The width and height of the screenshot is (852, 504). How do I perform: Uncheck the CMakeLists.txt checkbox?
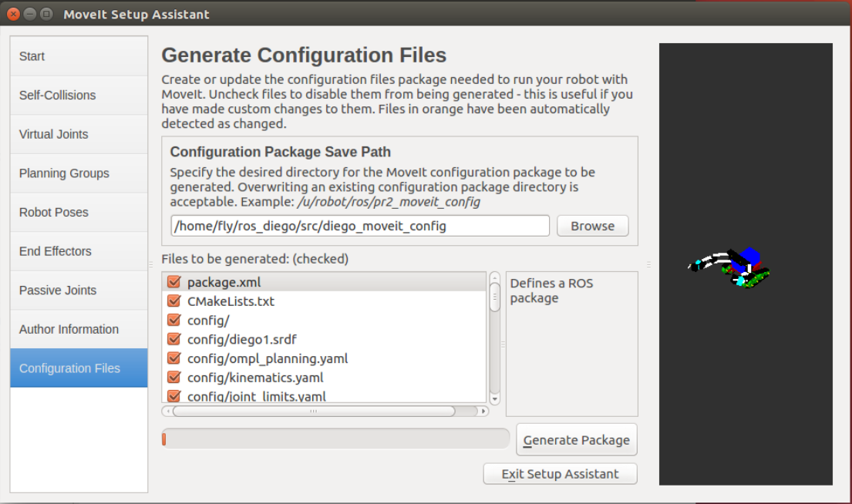pyautogui.click(x=174, y=301)
